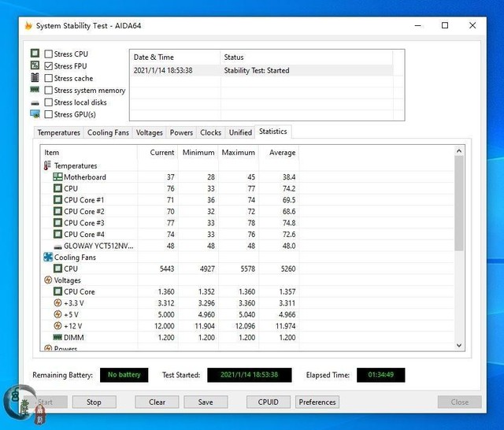Click the Save button

tap(206, 402)
